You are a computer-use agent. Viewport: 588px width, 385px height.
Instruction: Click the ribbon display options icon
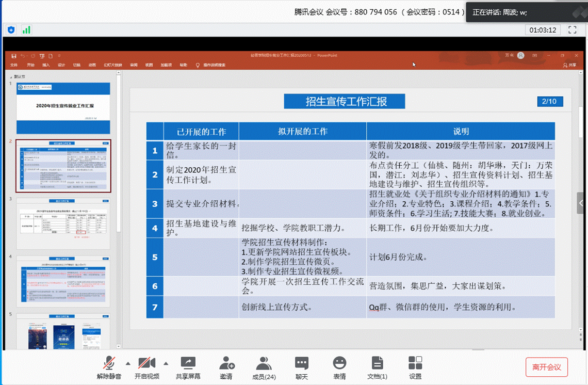click(x=535, y=55)
